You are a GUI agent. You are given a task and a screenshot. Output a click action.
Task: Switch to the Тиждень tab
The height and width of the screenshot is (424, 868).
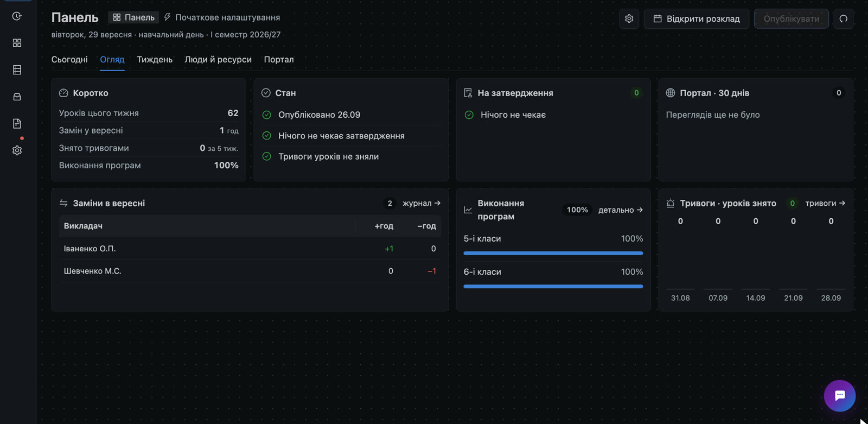click(155, 60)
